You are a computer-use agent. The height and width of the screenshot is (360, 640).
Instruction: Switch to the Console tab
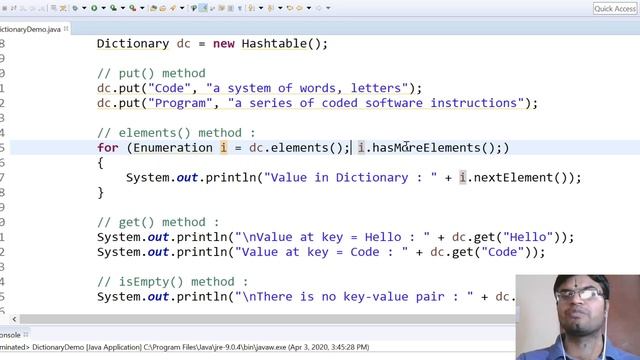point(10,335)
